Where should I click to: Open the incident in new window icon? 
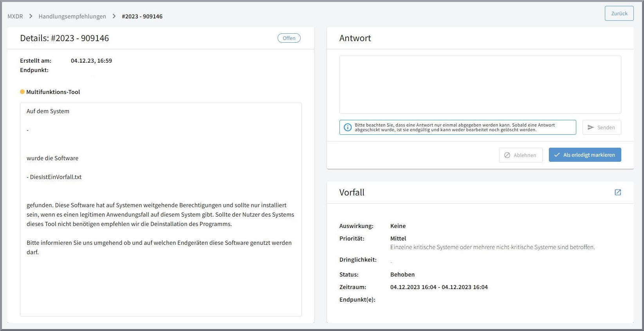pos(618,192)
